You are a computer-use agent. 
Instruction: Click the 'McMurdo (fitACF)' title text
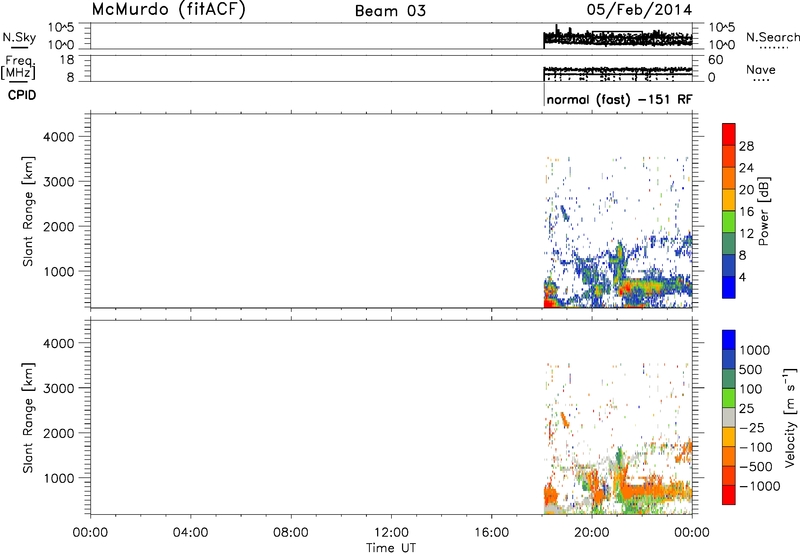168,10
